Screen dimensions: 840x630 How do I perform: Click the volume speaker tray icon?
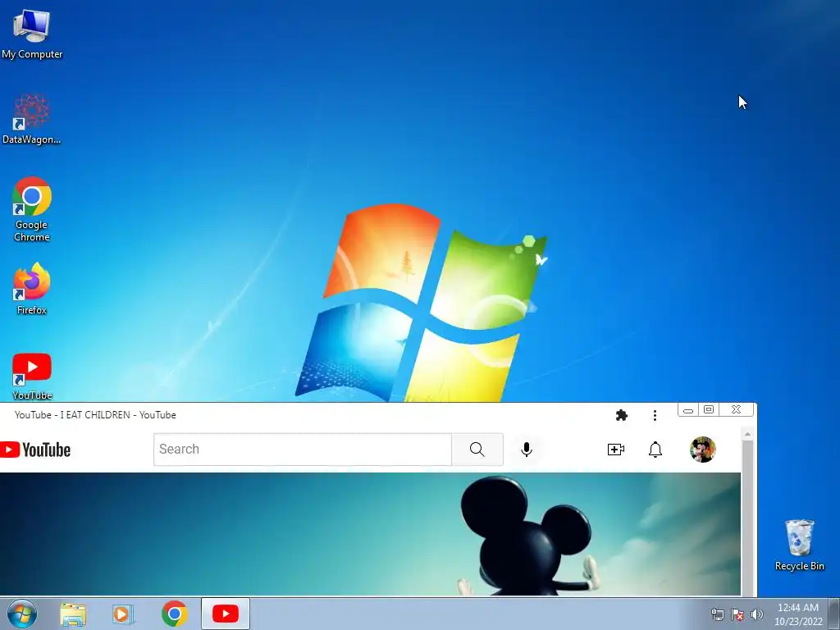click(x=756, y=614)
